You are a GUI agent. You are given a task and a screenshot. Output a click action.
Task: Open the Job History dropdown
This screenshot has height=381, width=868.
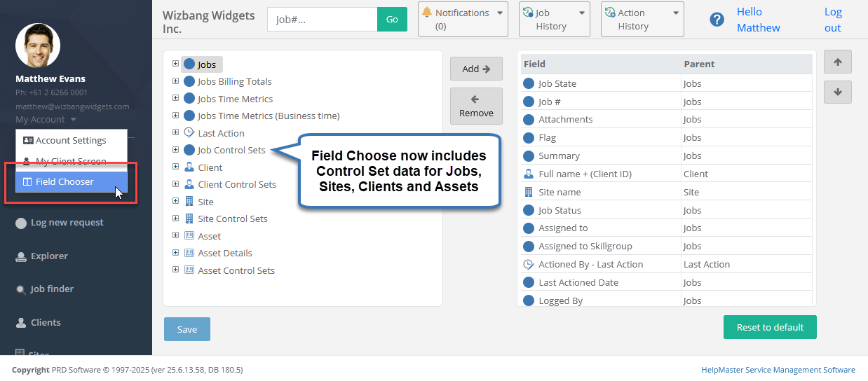tap(554, 19)
